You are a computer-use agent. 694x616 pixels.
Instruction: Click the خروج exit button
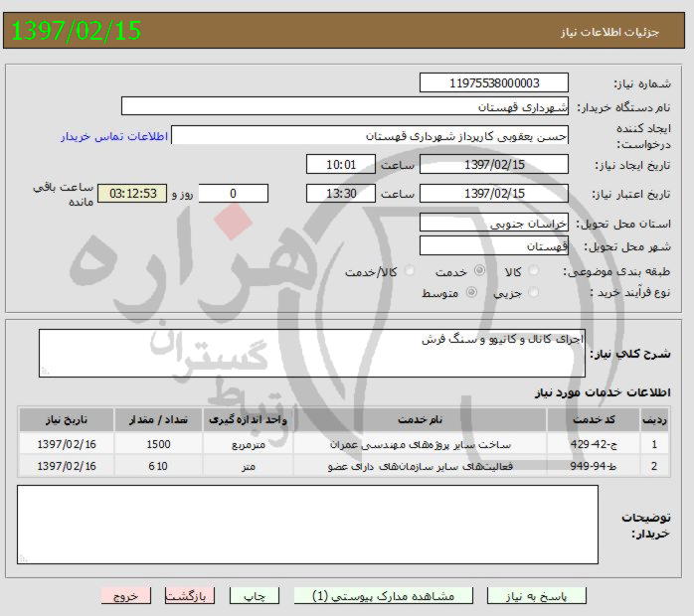(126, 596)
